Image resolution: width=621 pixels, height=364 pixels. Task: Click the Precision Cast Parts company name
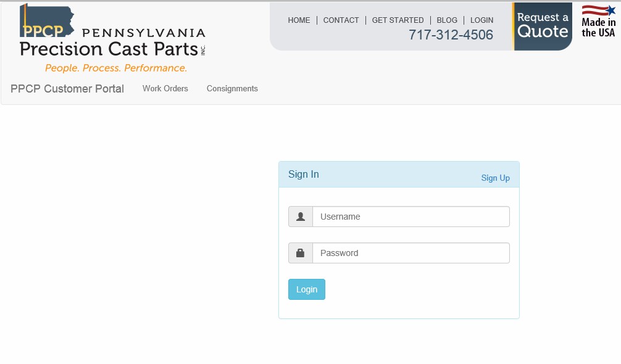tap(109, 49)
